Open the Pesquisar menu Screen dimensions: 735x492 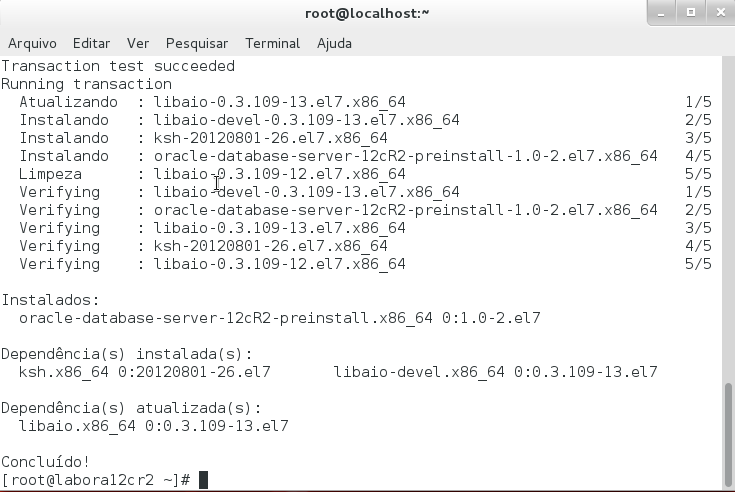197,44
